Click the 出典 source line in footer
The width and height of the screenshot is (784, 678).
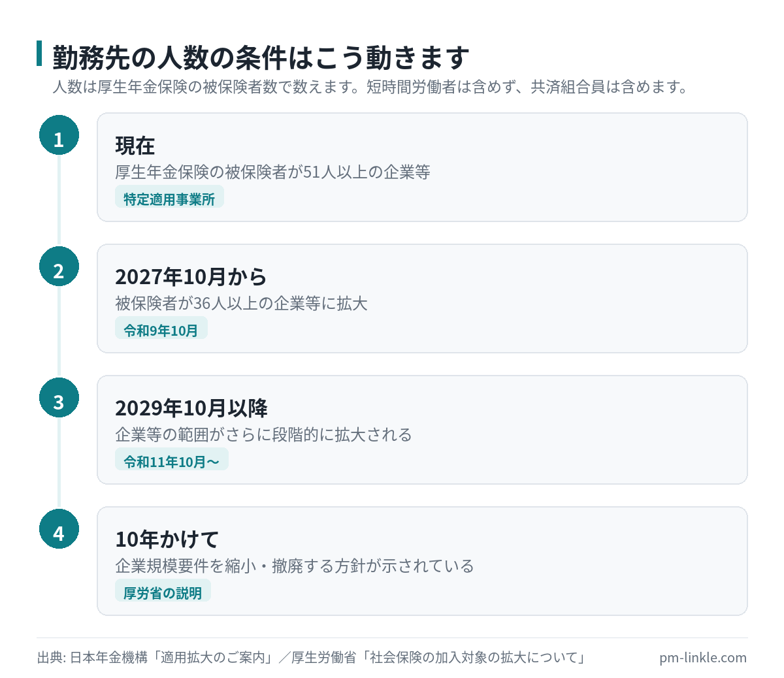tap(311, 657)
